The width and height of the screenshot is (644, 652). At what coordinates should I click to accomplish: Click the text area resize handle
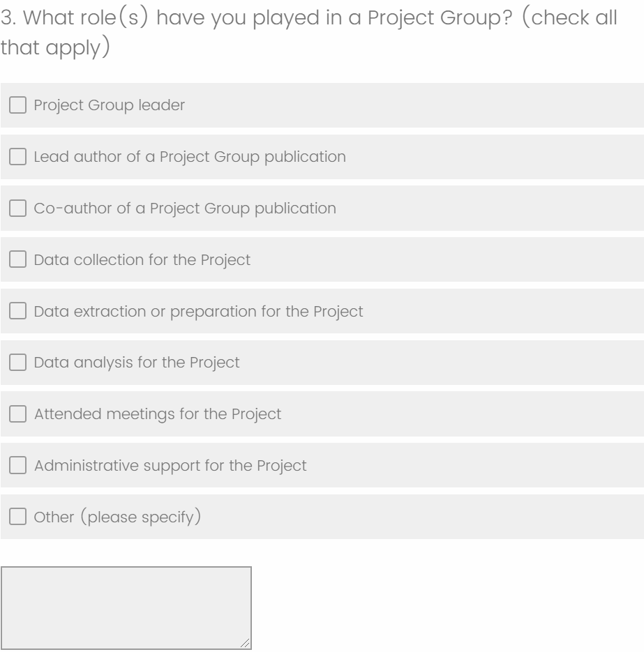coord(245,644)
